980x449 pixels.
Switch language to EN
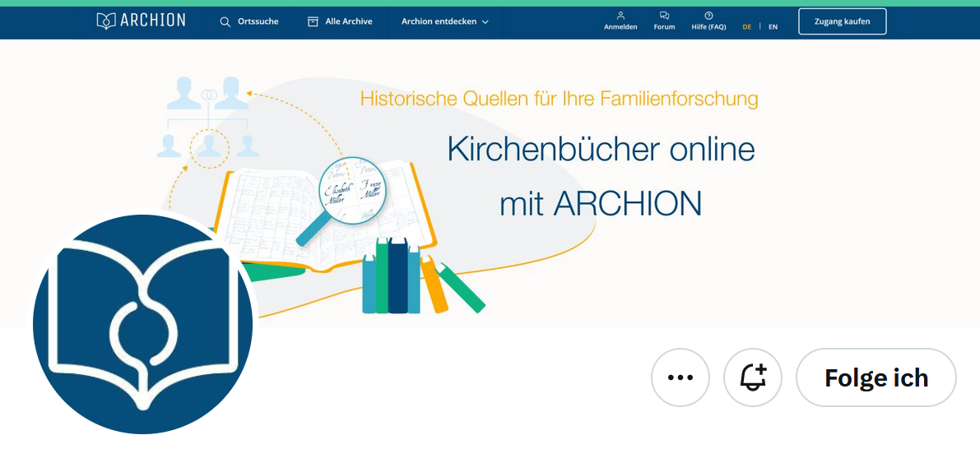pos(773,27)
